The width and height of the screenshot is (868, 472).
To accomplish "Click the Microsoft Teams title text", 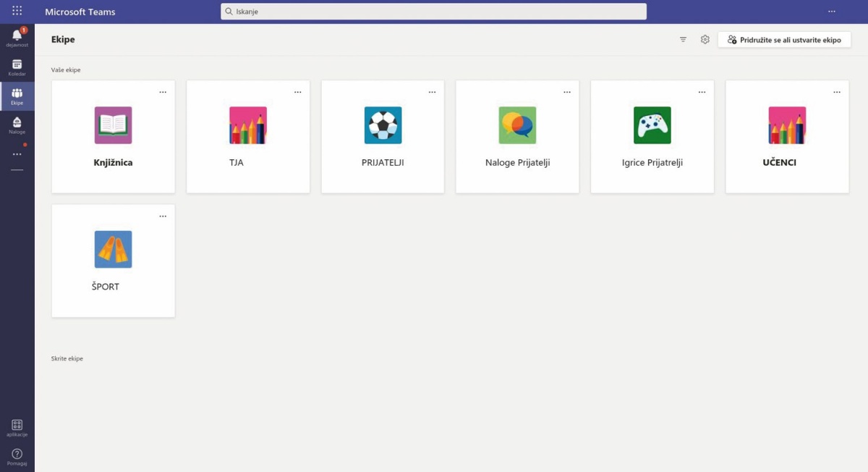I will [80, 12].
